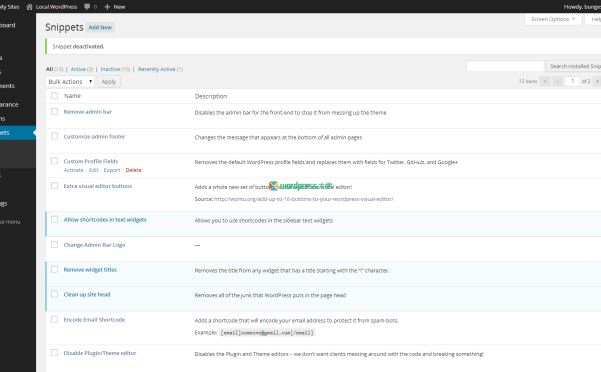Image resolution: width=601 pixels, height=372 pixels.
Task: Open the Remove admin bar snippet
Action: (88, 112)
